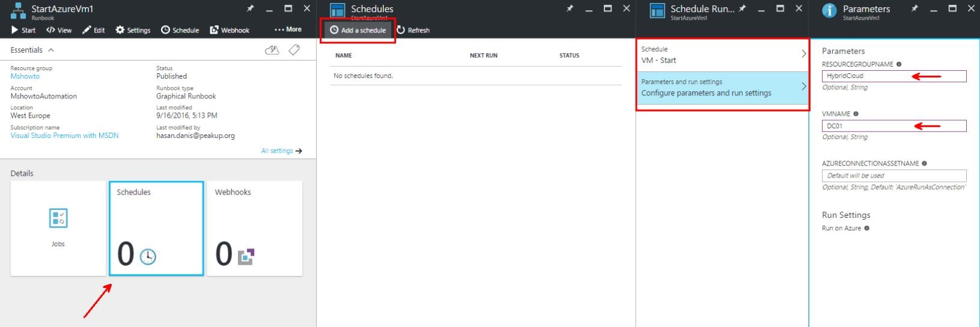
Task: Open Parameters and run settings row
Action: click(x=723, y=88)
